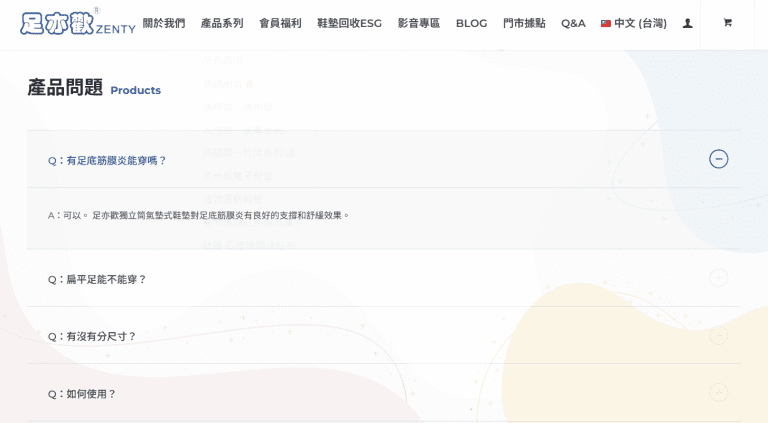Collapse the 足底筋膜炎 answer with minus icon
The height and width of the screenshot is (423, 768).
click(x=718, y=159)
